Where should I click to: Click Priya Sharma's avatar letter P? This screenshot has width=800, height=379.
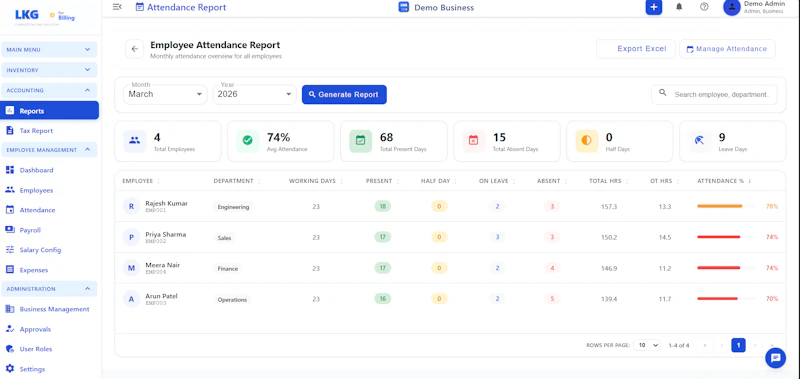click(131, 237)
